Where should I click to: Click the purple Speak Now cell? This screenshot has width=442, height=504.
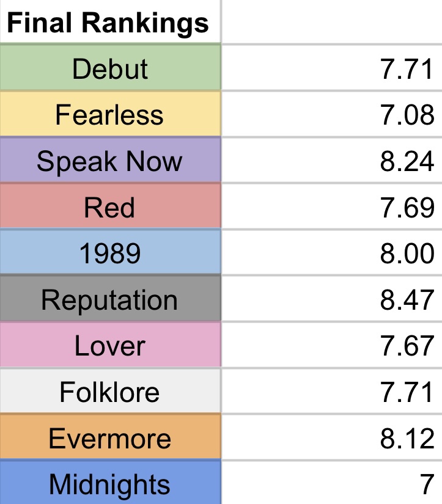click(110, 161)
